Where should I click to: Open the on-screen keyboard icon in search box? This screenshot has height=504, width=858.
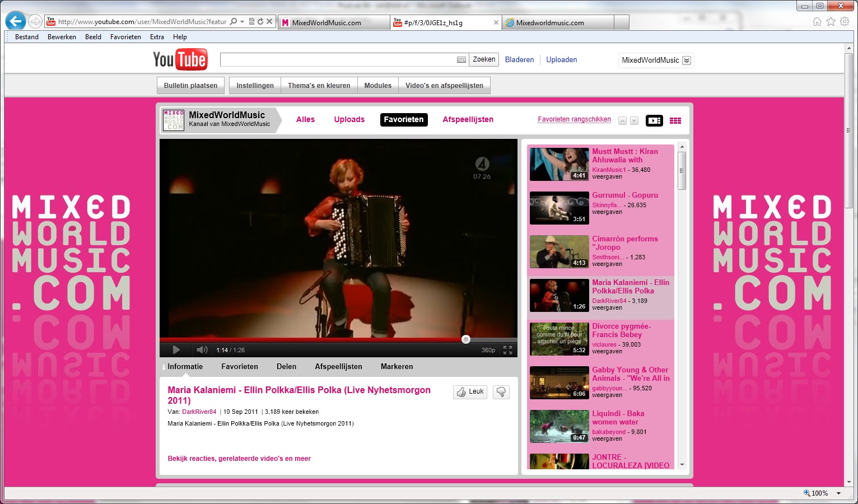pyautogui.click(x=461, y=60)
